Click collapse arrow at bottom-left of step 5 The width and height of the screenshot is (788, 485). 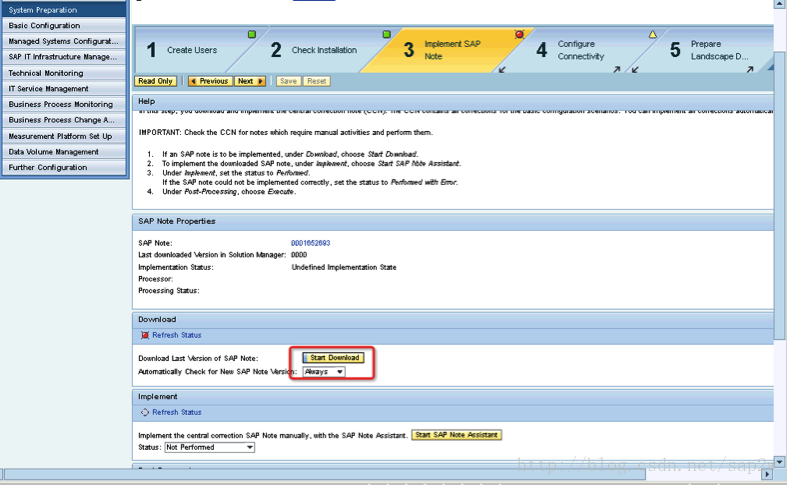635,70
